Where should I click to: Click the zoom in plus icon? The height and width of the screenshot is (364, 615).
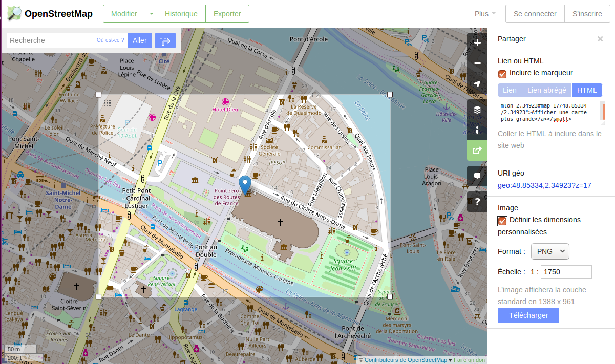click(x=477, y=43)
